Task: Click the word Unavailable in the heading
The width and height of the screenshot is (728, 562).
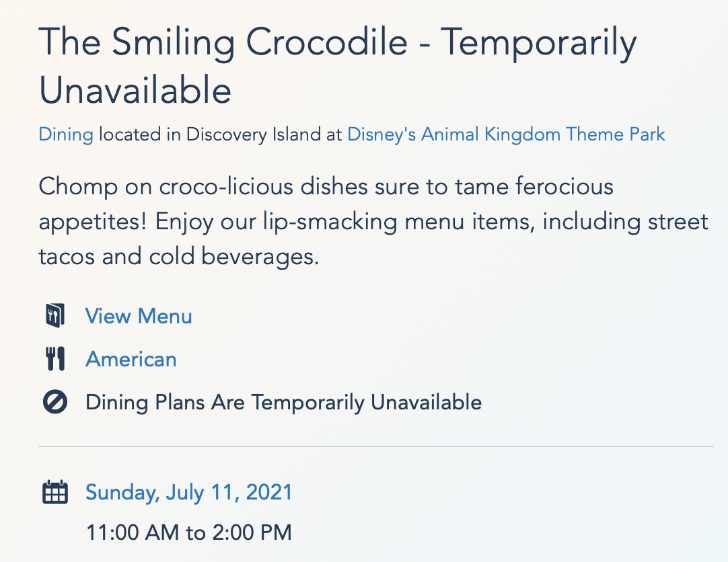Action: coord(135,90)
